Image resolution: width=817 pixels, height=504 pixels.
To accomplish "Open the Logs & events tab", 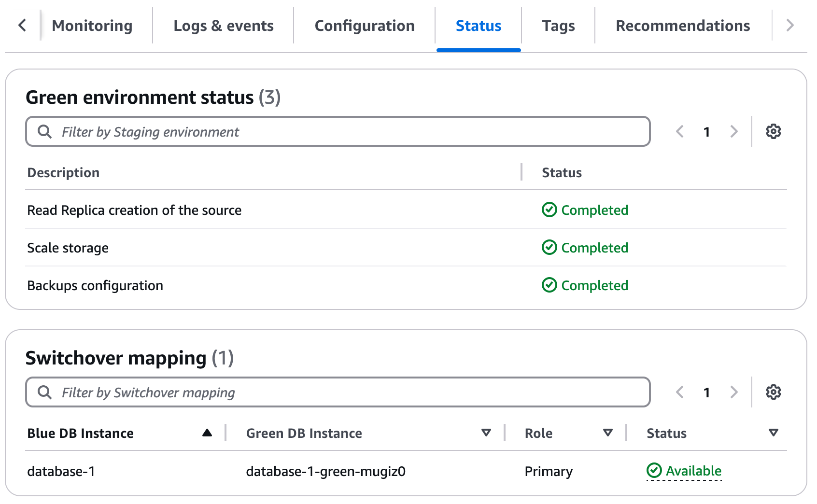I will pyautogui.click(x=224, y=26).
